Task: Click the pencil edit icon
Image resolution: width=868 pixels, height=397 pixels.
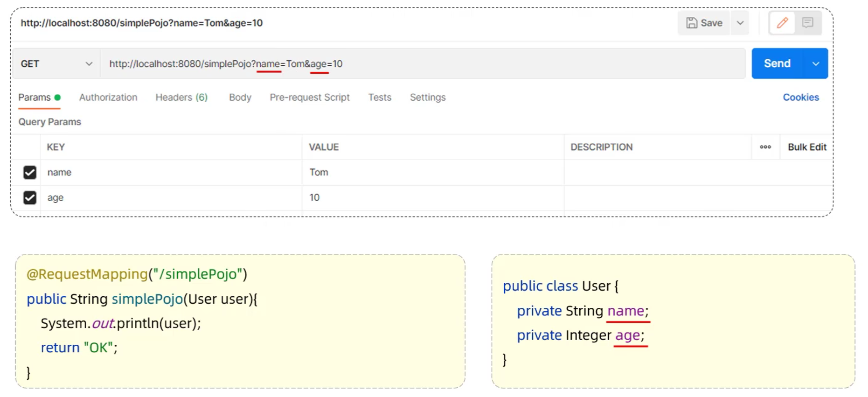Action: tap(782, 23)
